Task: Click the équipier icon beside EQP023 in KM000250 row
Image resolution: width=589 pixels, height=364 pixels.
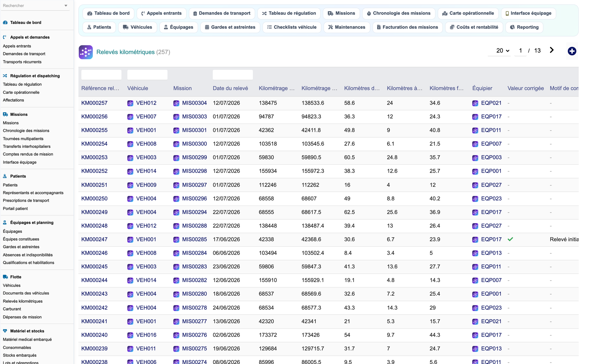Action: [x=475, y=199]
